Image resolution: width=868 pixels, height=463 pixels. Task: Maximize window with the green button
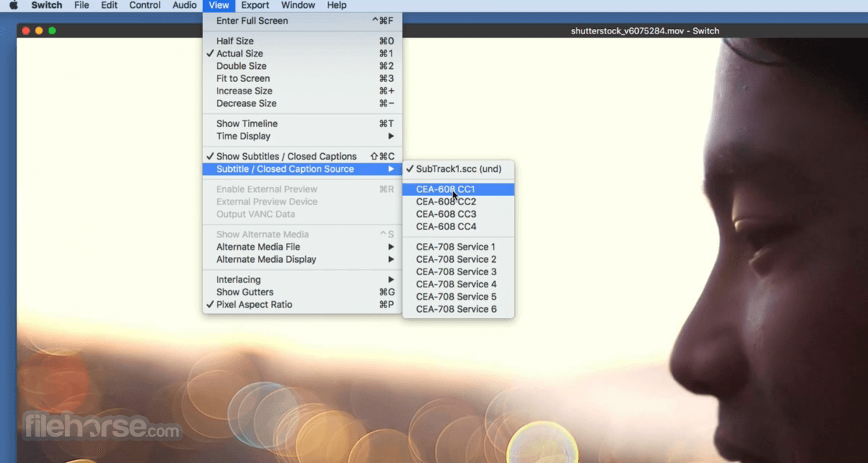coord(52,31)
